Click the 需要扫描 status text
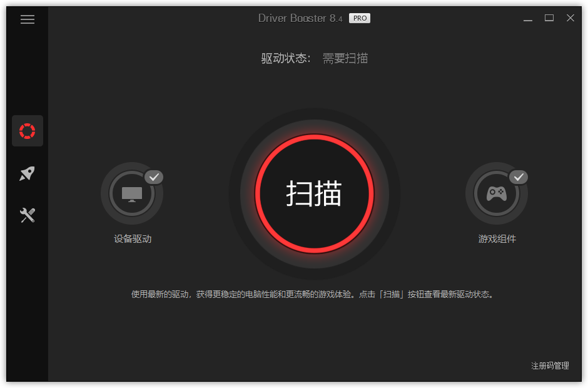 (345, 58)
